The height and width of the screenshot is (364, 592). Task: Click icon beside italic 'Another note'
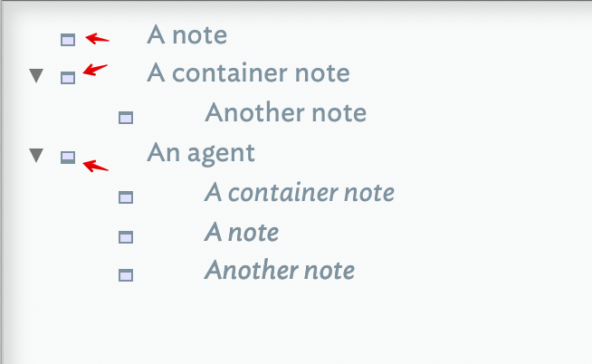(x=126, y=274)
